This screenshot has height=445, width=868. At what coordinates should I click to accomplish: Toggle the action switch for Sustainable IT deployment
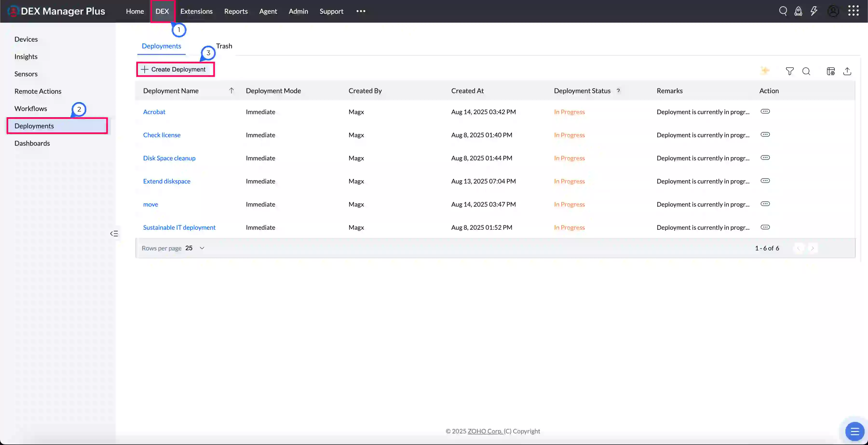pyautogui.click(x=765, y=227)
